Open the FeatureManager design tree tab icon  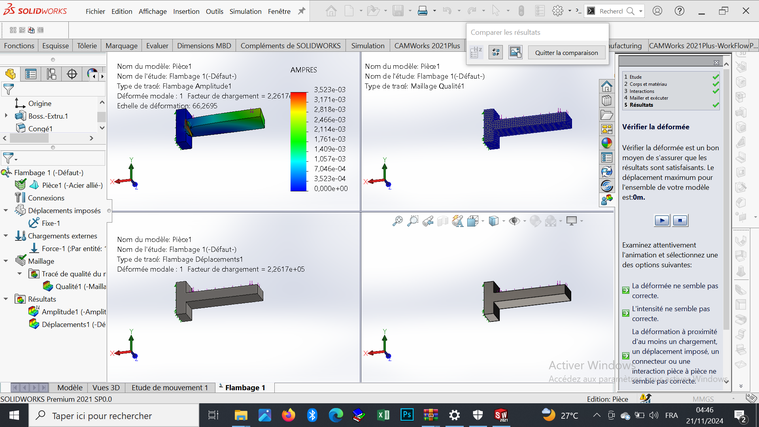pos(11,74)
